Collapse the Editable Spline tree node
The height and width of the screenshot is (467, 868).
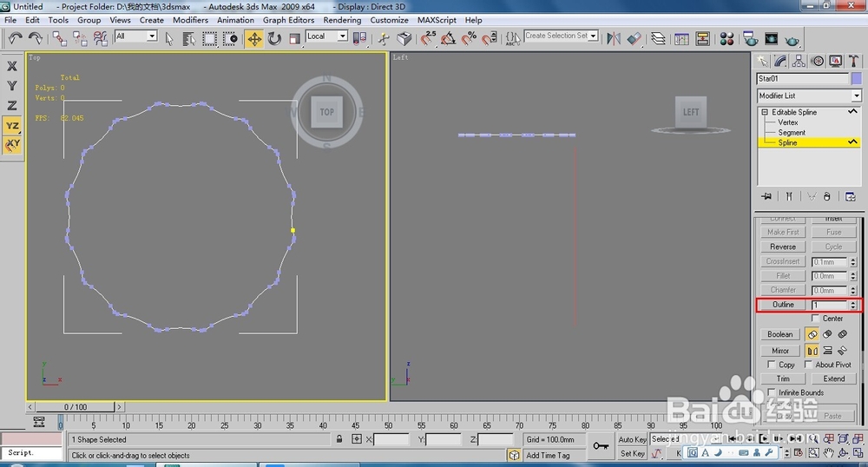tap(765, 112)
